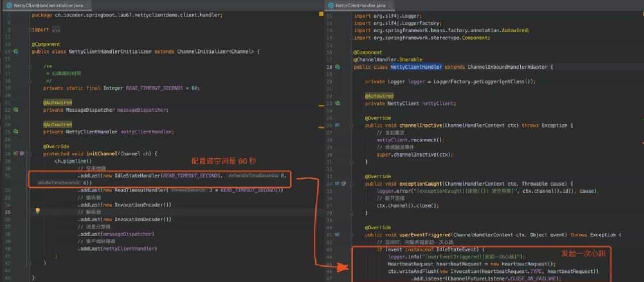This screenshot has width=644, height=282.
Task: Click the IdleStateHandler class name in pipeline
Action: coord(137,175)
